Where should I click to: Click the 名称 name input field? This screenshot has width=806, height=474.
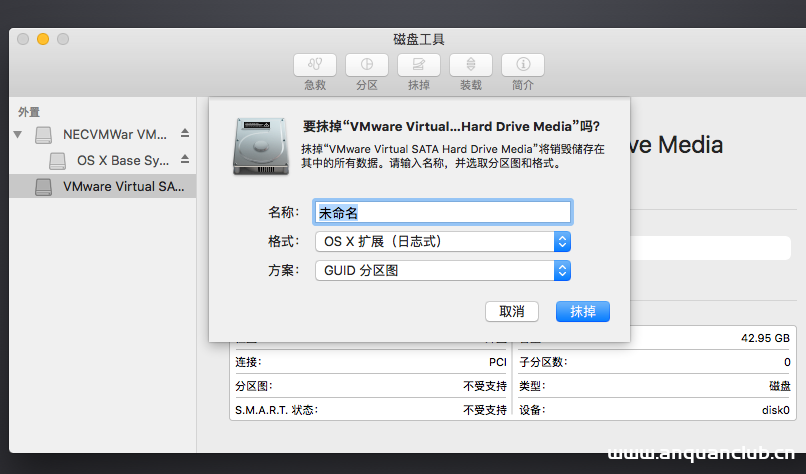(443, 212)
